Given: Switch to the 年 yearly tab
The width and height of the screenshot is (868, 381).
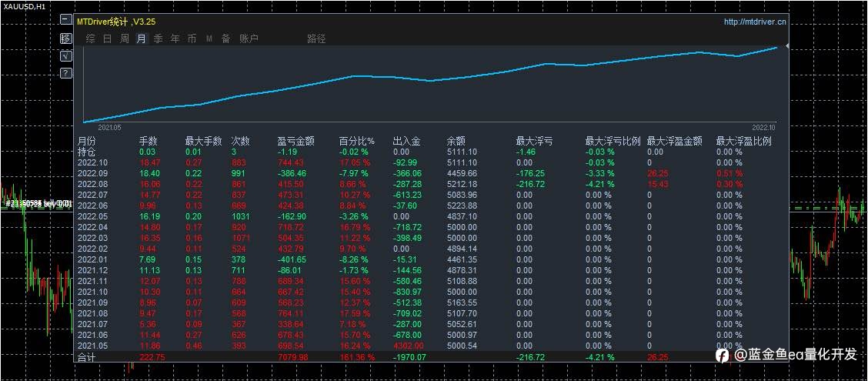Looking at the screenshot, I should 175,38.
